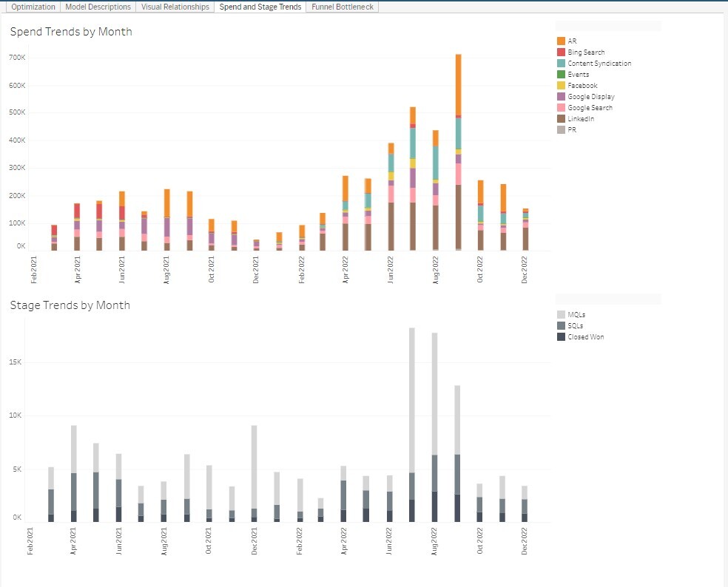
Task: Select the tallest orange AR segment in Spend chart
Action: pos(458,84)
